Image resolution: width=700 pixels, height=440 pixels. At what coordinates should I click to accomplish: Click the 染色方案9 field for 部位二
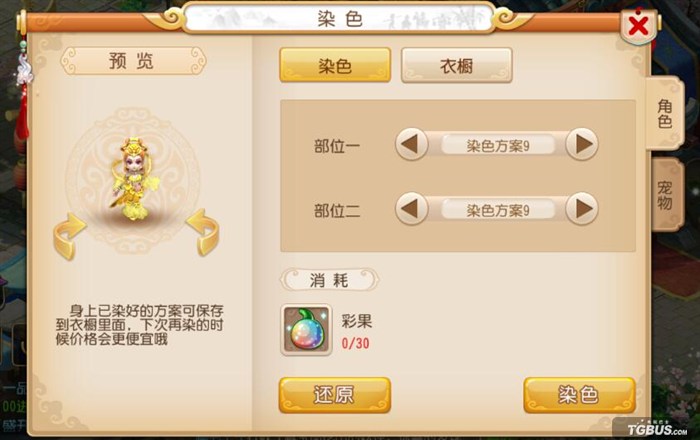[x=498, y=210]
